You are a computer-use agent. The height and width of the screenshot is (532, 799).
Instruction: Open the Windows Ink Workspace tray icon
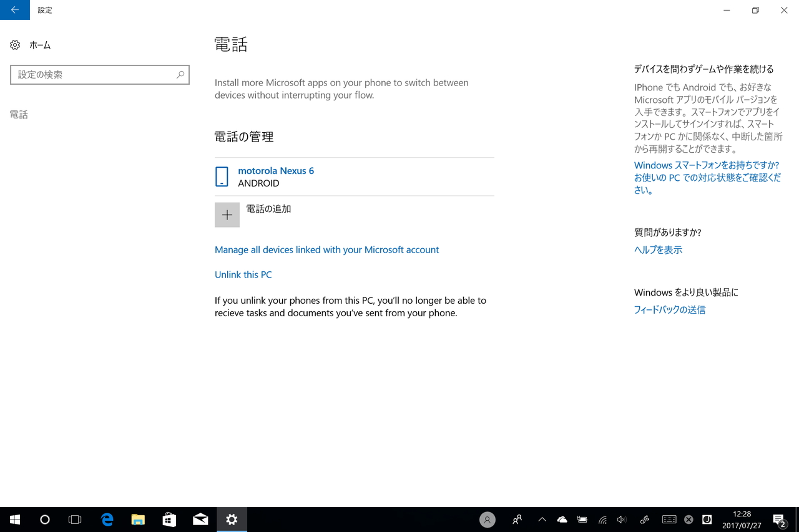click(644, 519)
